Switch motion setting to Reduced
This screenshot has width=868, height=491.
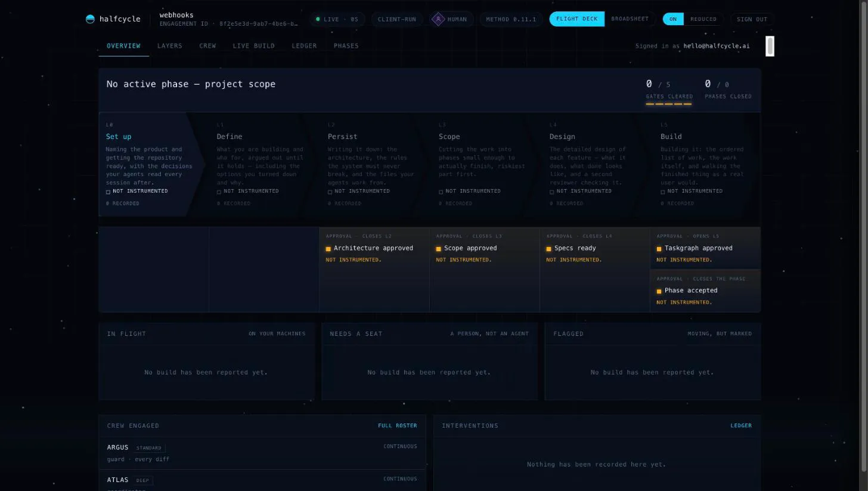click(703, 19)
